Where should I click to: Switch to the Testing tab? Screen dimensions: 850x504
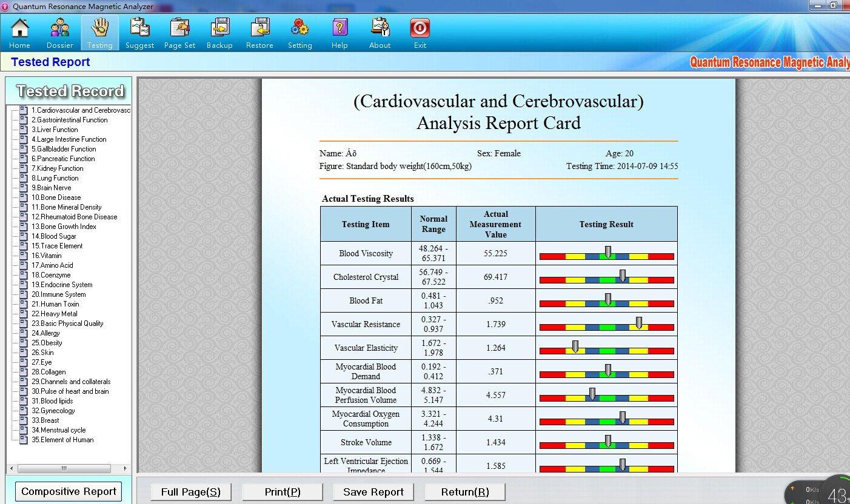[x=99, y=31]
